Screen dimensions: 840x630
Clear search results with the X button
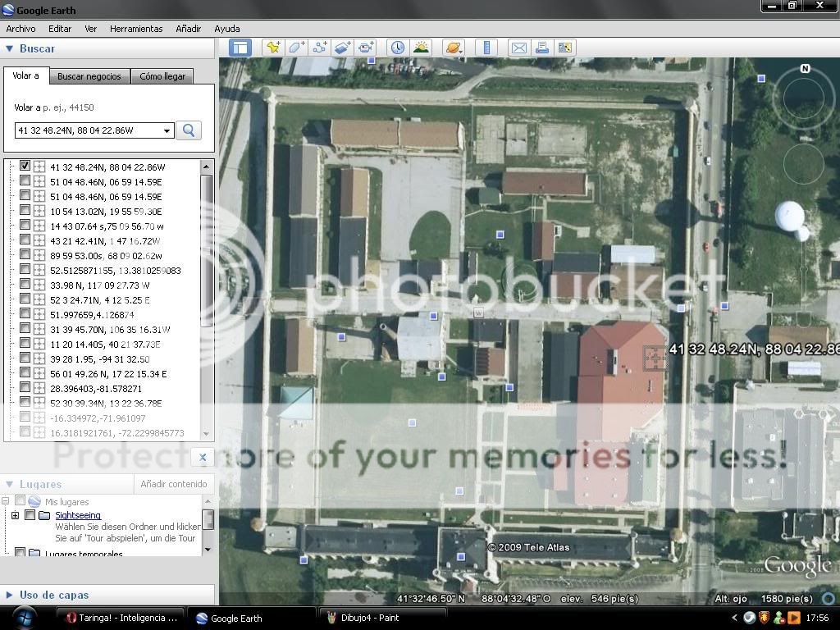click(x=203, y=457)
